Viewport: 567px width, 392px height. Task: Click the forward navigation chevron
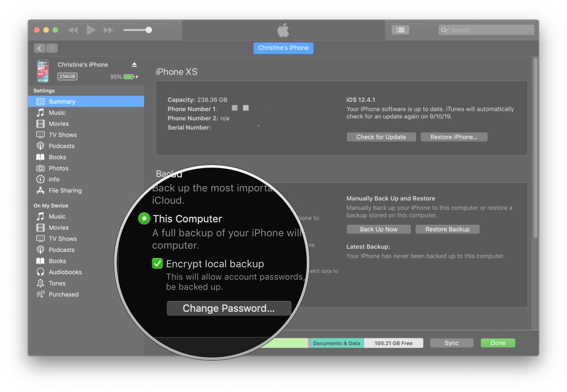tap(52, 48)
